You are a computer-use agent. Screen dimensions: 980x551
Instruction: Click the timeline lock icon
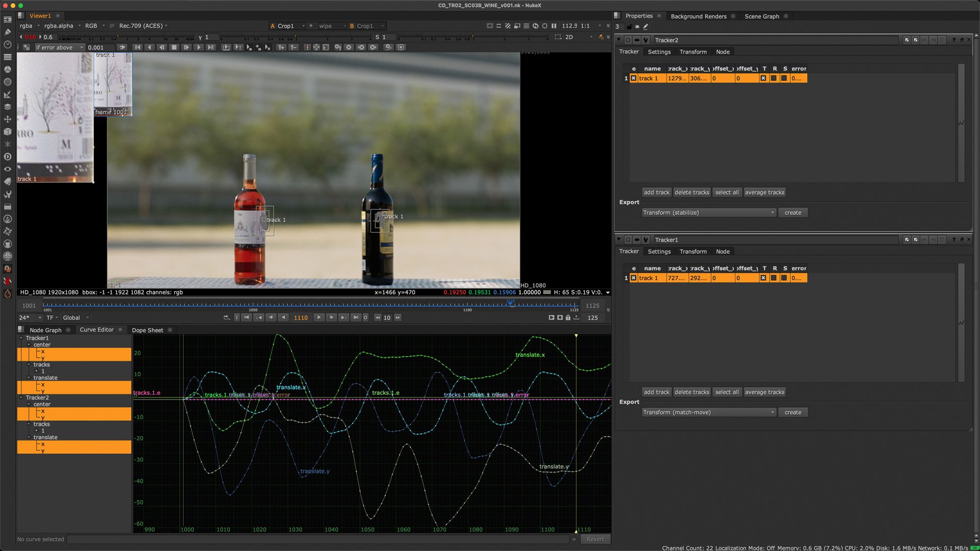[x=568, y=317]
